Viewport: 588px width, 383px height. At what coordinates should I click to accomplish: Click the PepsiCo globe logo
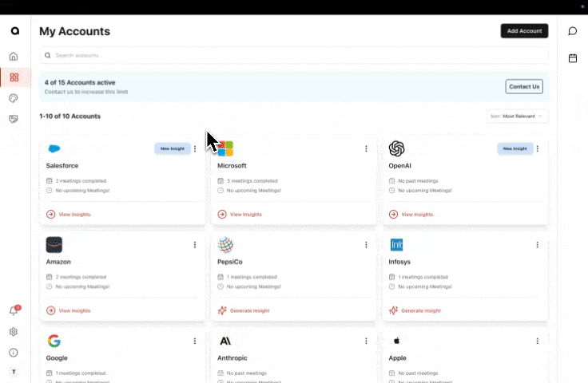click(x=225, y=245)
